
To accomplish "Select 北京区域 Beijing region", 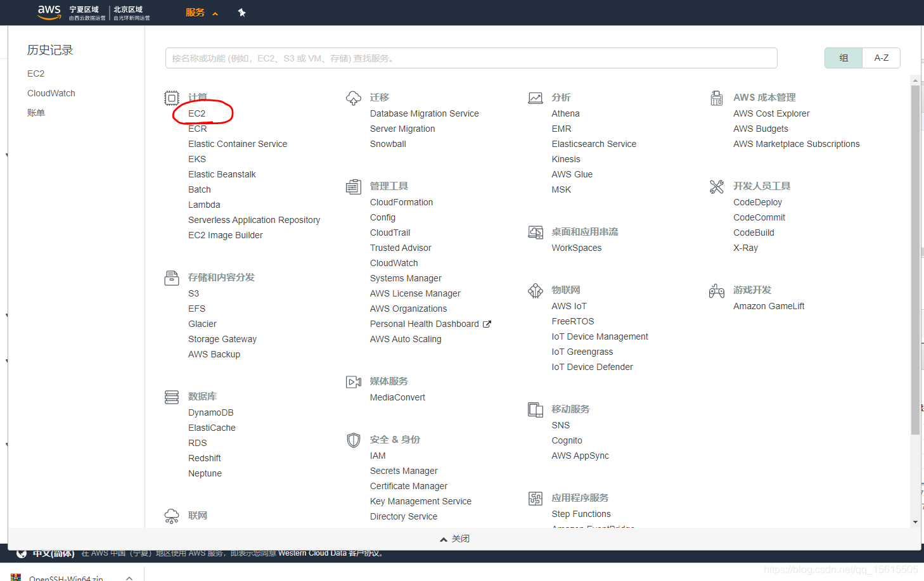I will (x=131, y=13).
